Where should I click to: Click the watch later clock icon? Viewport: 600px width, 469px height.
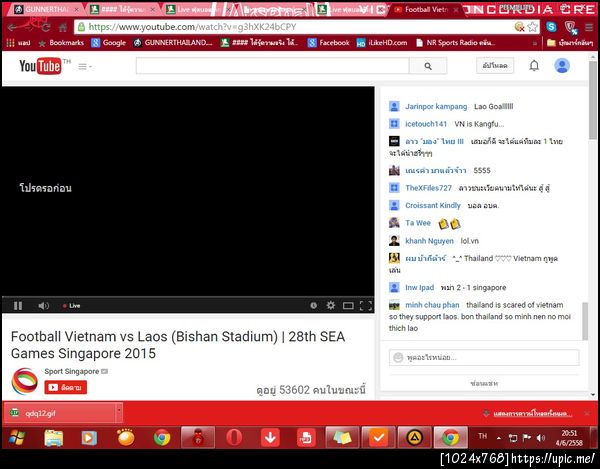pyautogui.click(x=313, y=306)
